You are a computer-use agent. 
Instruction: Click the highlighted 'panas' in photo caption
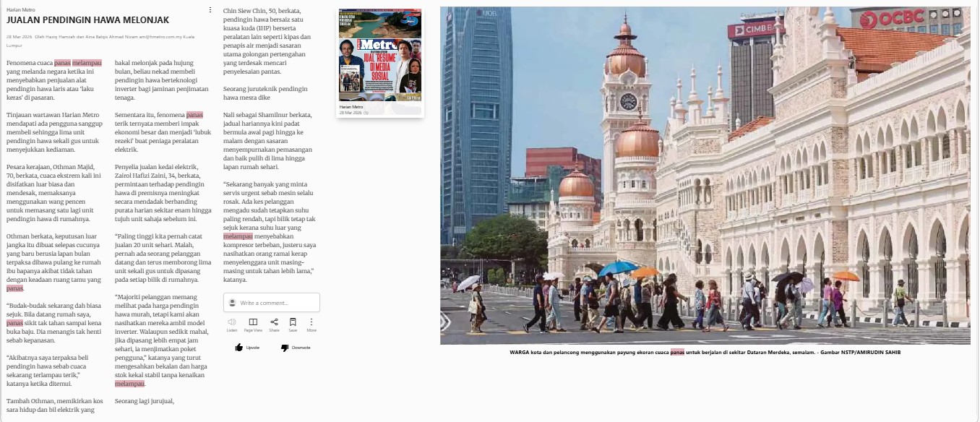676,353
